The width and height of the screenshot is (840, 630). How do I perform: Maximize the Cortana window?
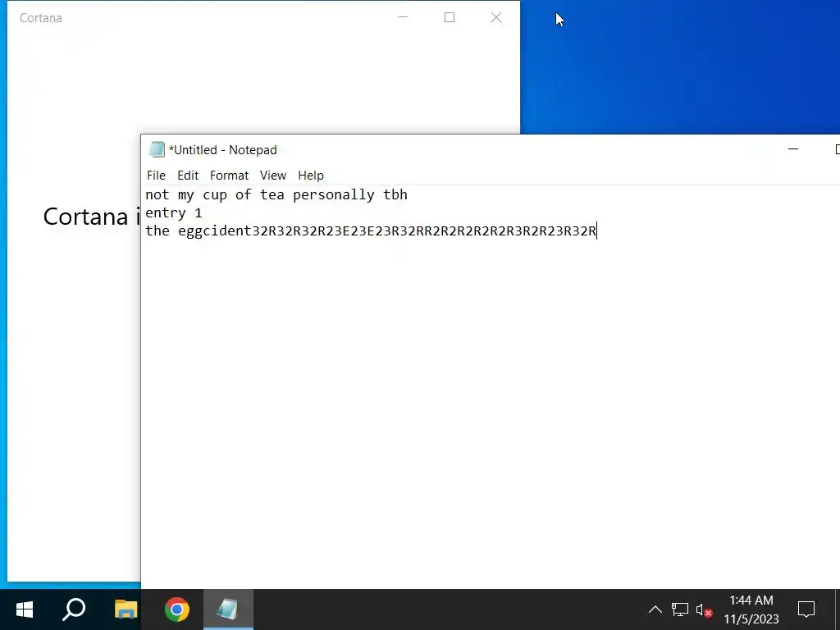pyautogui.click(x=450, y=18)
